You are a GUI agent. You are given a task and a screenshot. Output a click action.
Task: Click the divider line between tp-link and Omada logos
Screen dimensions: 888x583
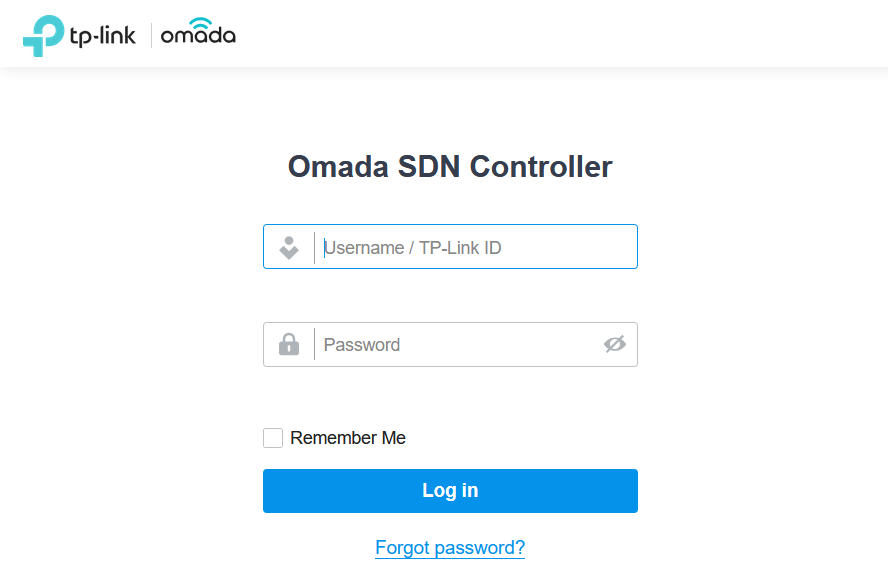(x=151, y=35)
